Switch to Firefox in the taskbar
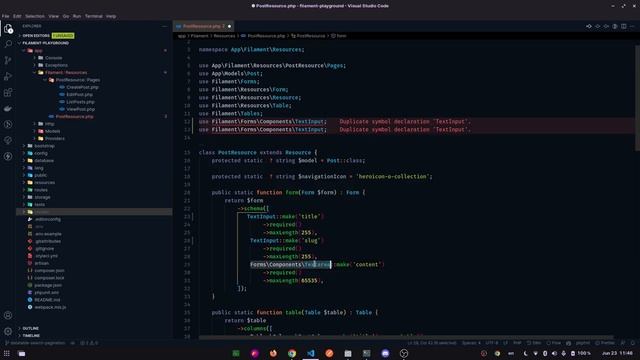Image resolution: width=640 pixels, height=360 pixels. point(273,353)
